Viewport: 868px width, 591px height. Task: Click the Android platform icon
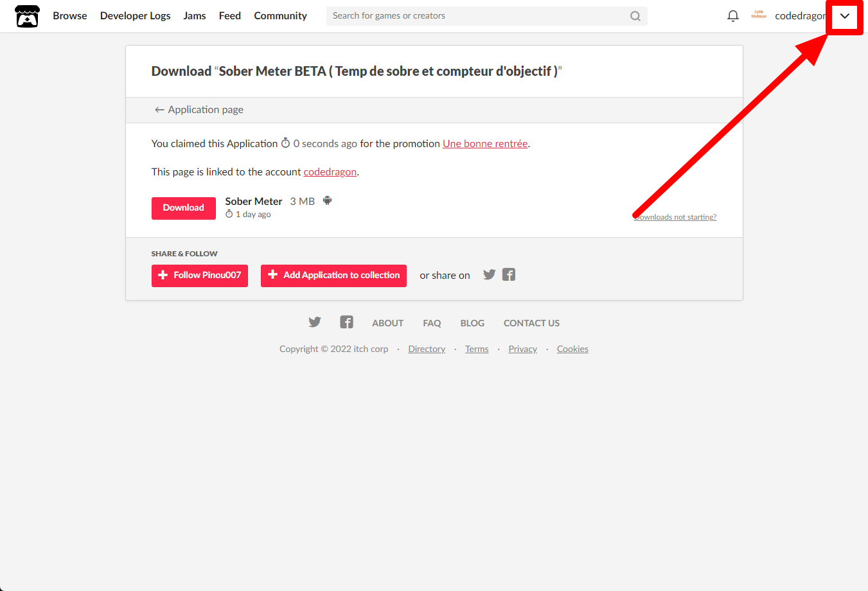(x=328, y=200)
